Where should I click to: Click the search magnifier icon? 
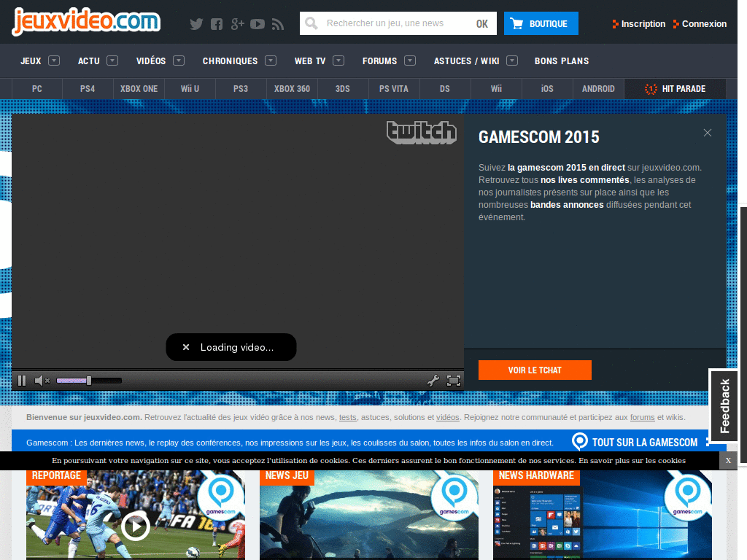click(x=311, y=23)
